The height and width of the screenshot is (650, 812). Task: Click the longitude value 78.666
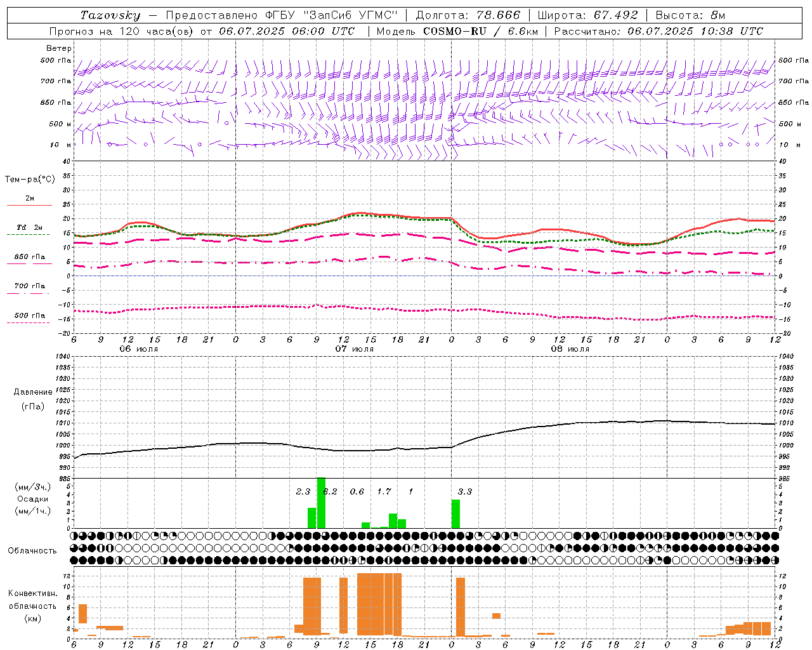click(499, 15)
